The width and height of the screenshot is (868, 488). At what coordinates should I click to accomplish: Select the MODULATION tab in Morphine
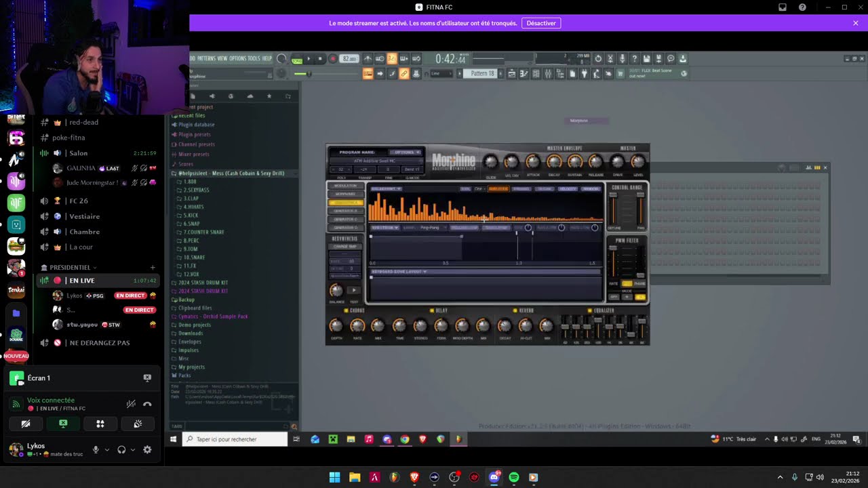346,186
